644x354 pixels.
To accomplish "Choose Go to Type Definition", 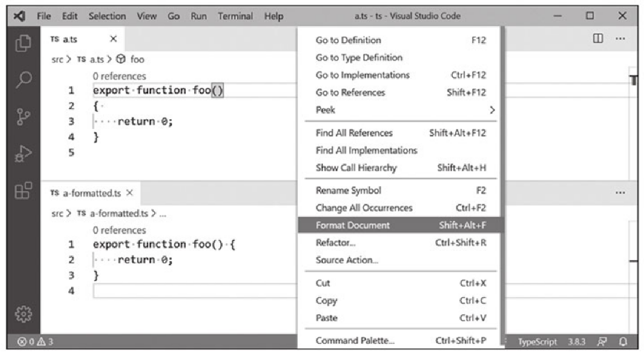I will pyautogui.click(x=400, y=57).
